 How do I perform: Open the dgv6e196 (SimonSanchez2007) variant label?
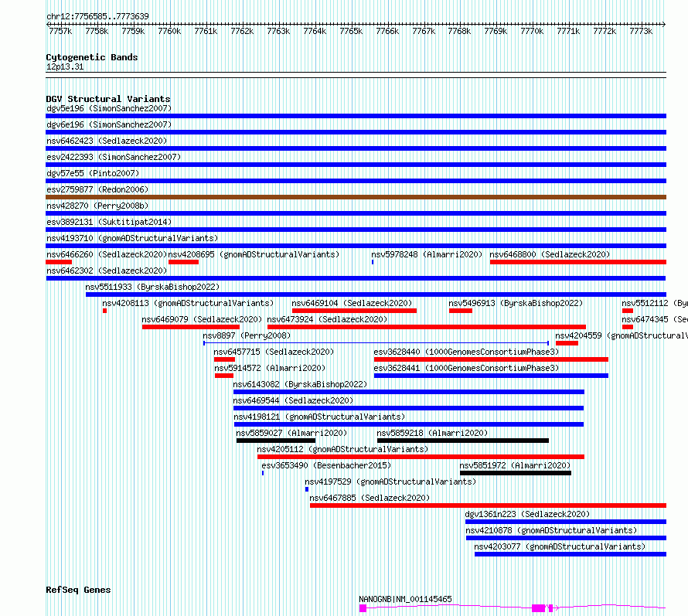109,124
